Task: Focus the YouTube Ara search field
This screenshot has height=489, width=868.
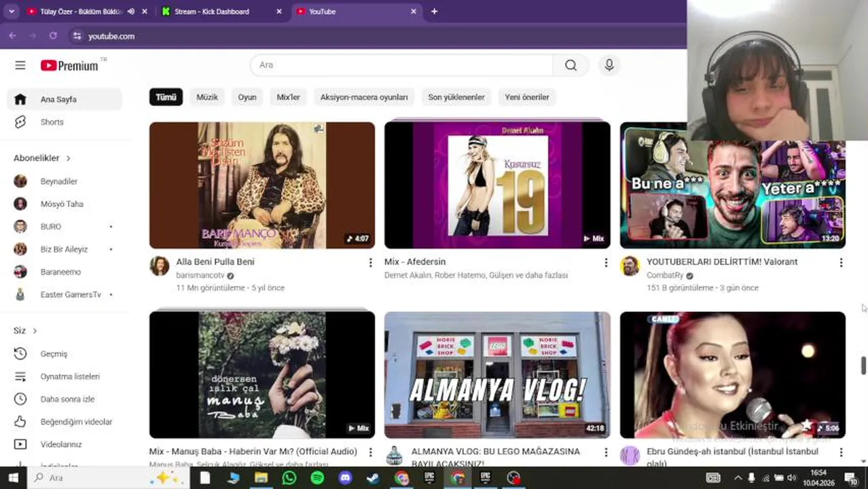Action: (401, 65)
